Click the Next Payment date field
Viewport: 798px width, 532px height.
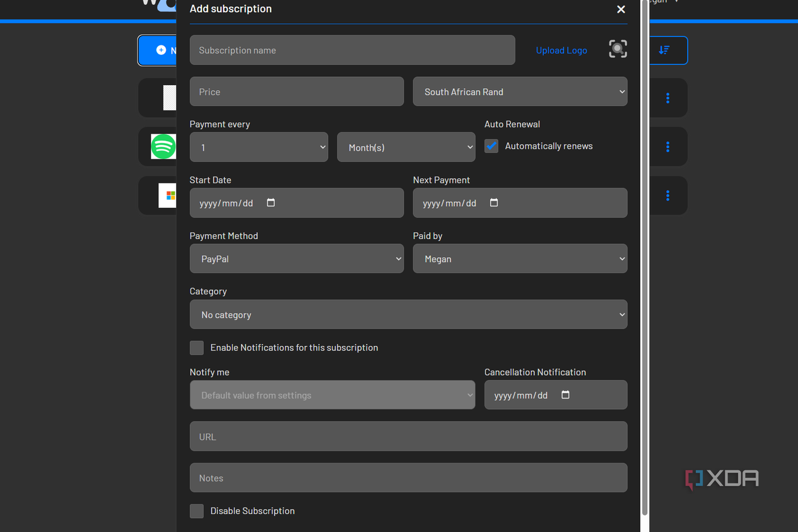click(520, 202)
